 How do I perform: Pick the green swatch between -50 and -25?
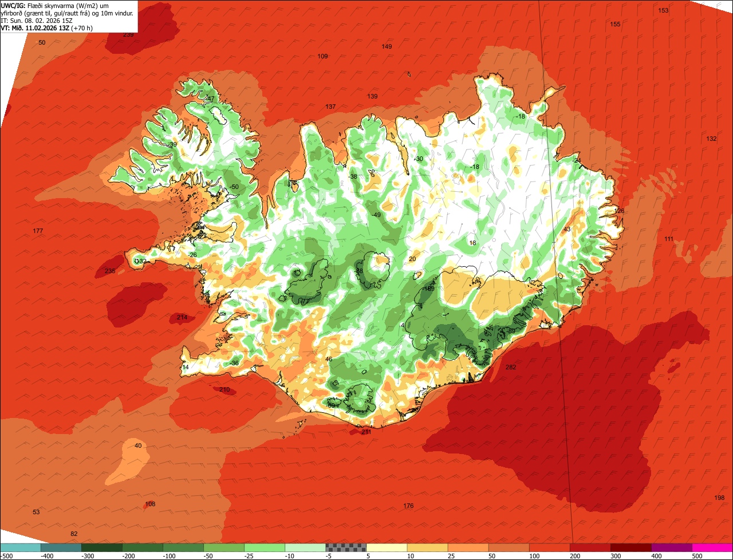coord(224,547)
